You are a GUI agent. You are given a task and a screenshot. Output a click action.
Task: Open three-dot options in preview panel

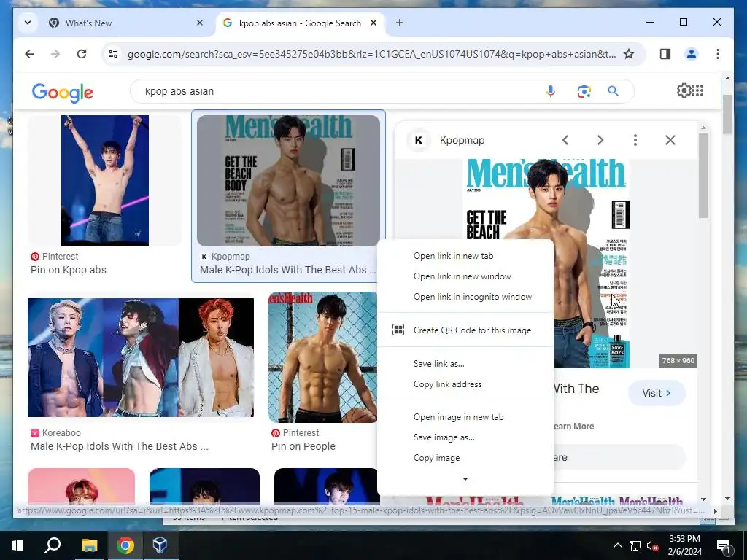tap(635, 140)
